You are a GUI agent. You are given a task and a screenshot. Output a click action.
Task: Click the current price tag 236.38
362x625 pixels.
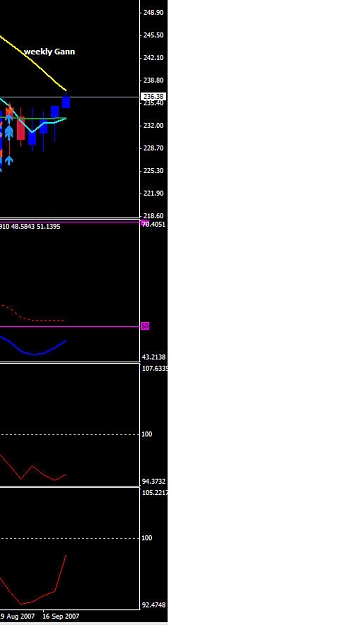(153, 96)
